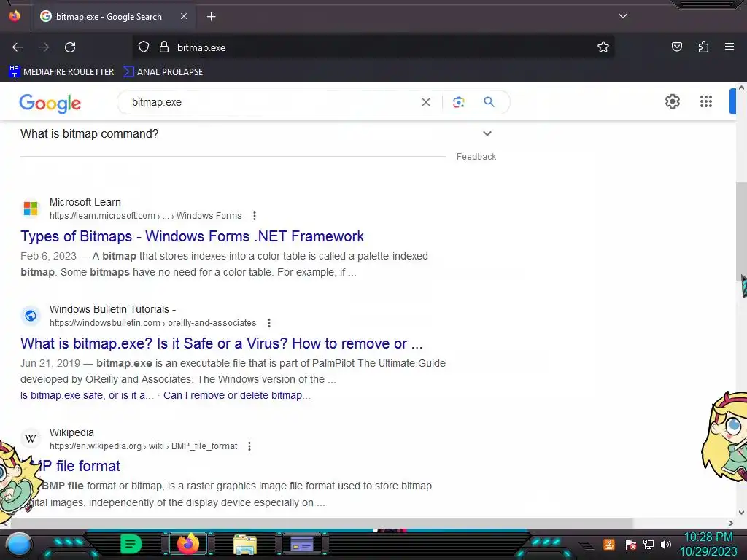Open the action center flag tray icon
This screenshot has height=560, width=747.
tap(630, 544)
